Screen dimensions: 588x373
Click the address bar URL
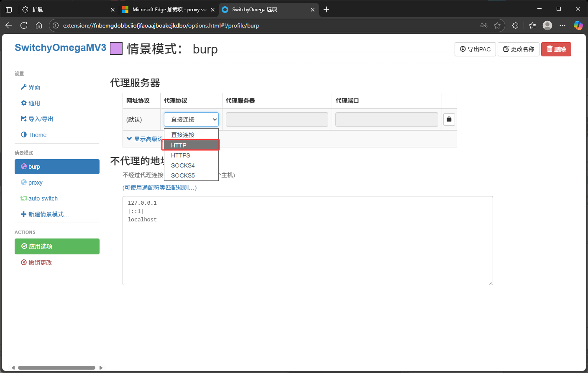(161, 25)
